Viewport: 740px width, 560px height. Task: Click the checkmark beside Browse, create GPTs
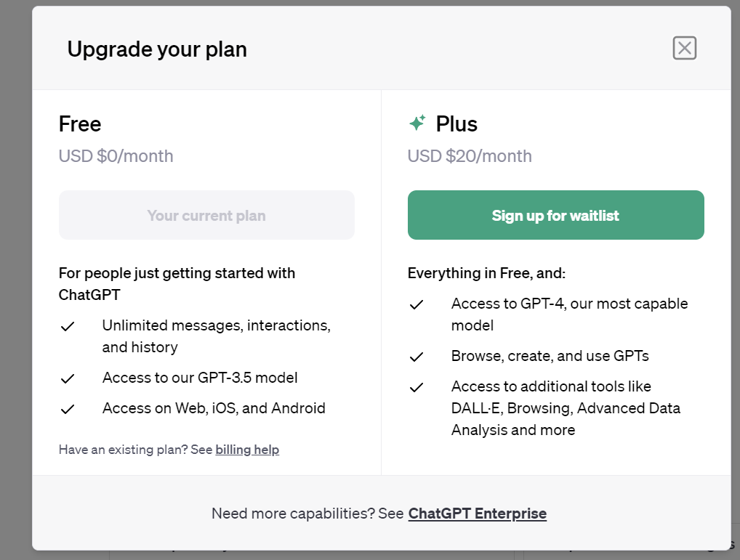point(417,357)
